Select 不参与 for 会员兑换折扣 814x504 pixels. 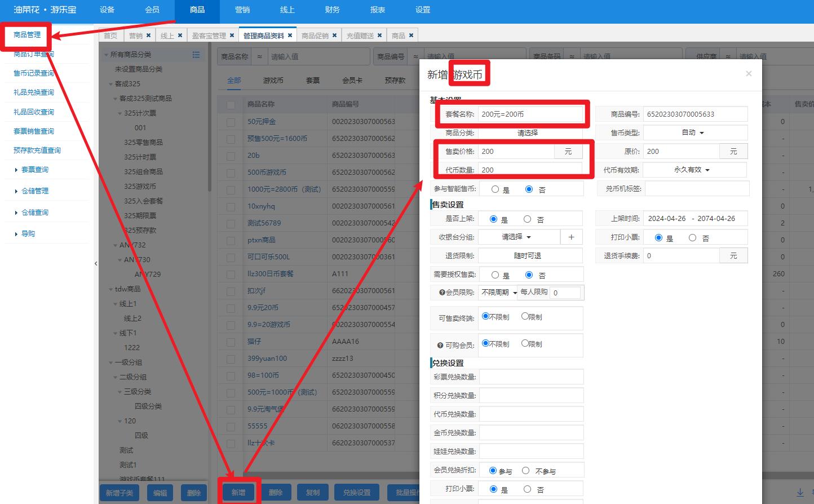(525, 471)
